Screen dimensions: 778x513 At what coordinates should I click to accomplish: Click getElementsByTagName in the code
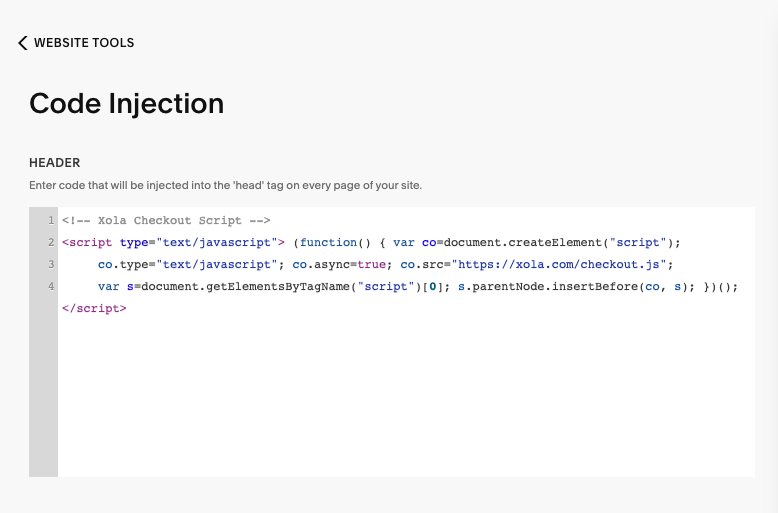click(x=278, y=287)
